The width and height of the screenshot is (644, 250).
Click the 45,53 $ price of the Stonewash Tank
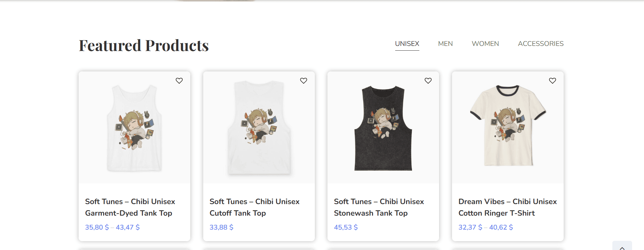pos(345,227)
